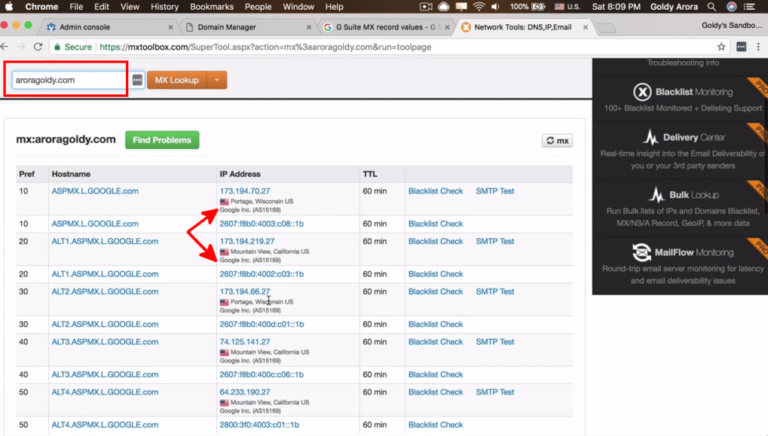Viewport: 768px width, 436px height.
Task: Open Spotlight search in menu bar
Action: click(712, 7)
